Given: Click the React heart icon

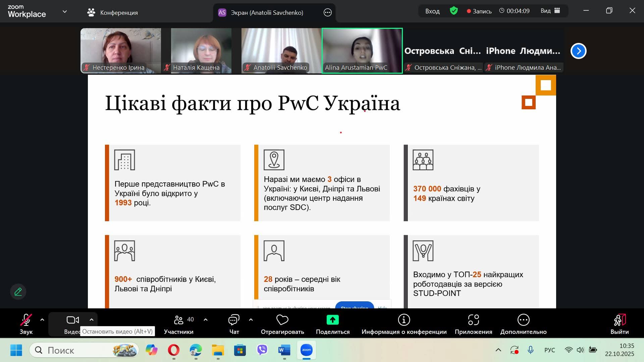Looking at the screenshot, I should [x=282, y=320].
